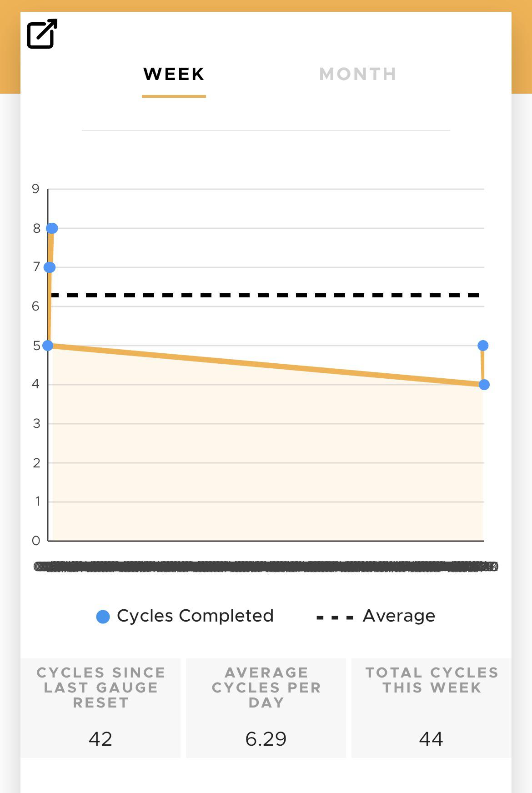
Task: Click the orange trend line
Action: tap(266, 365)
